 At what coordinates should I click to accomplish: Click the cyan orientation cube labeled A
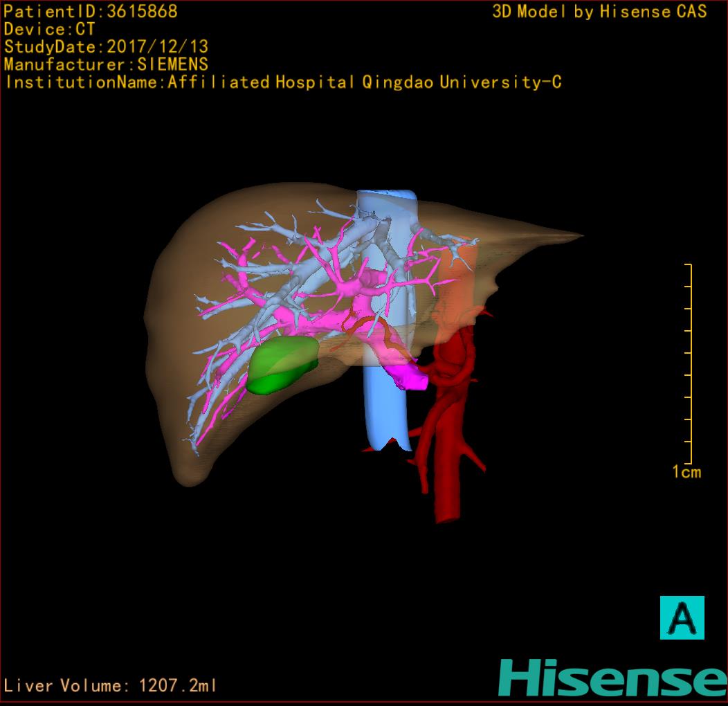point(682,617)
